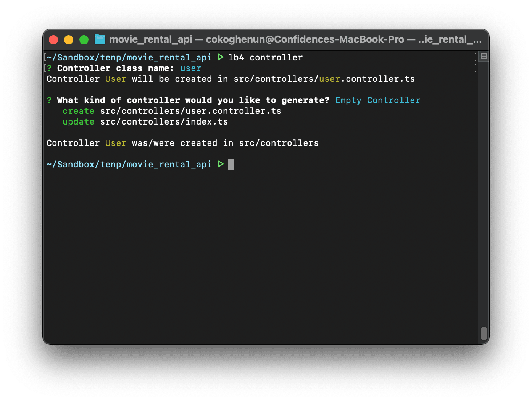Click the yellow 'User' in the 'was/were created' line
532x401 pixels.
[x=116, y=143]
